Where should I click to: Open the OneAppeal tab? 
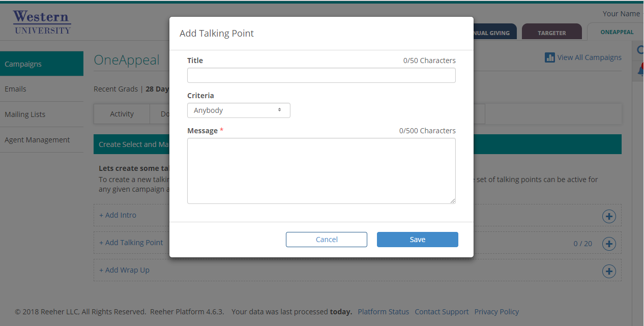pyautogui.click(x=617, y=32)
